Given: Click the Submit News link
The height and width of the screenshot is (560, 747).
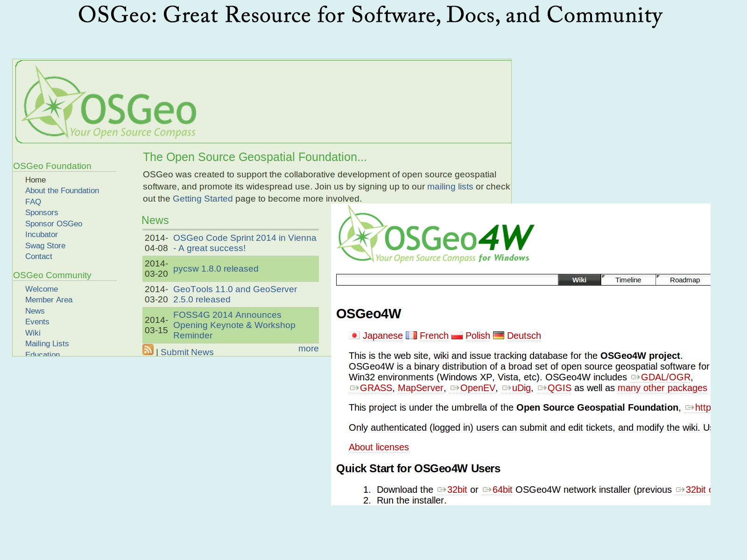Looking at the screenshot, I should pos(187,352).
